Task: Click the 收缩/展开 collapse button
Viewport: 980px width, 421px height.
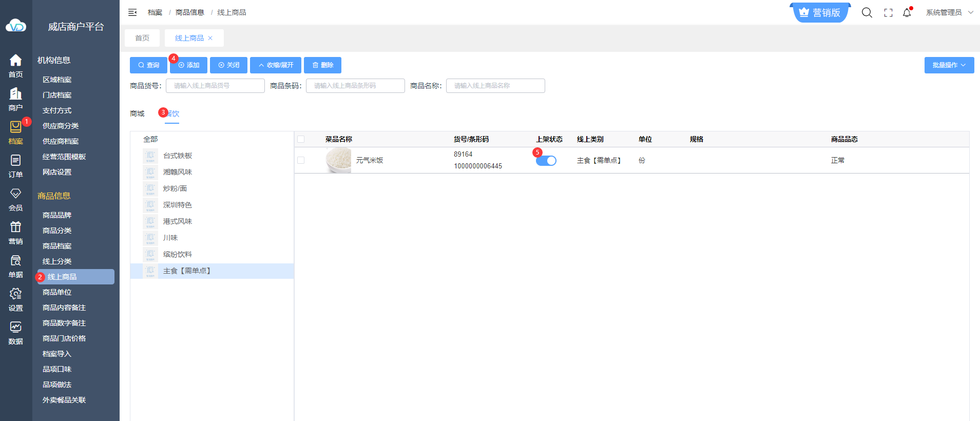Action: click(x=276, y=65)
